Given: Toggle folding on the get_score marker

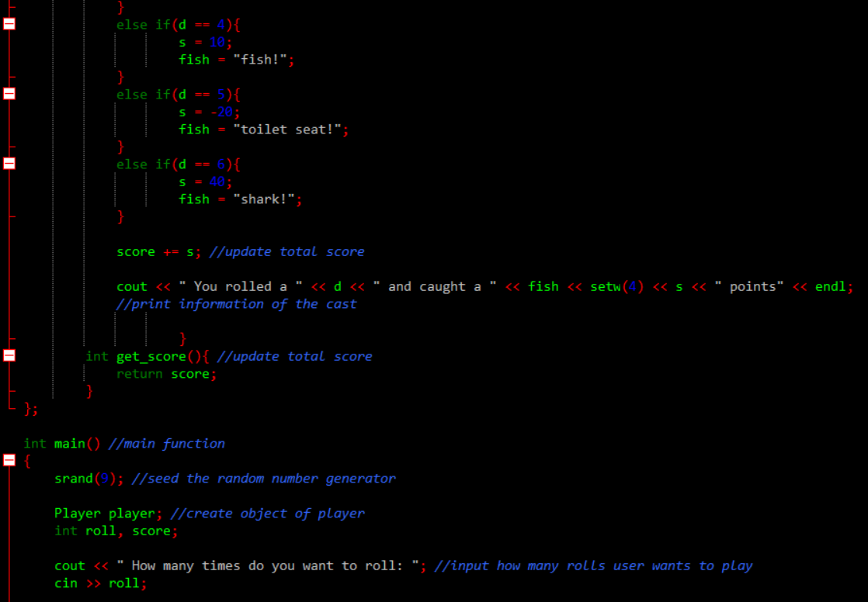Looking at the screenshot, I should [9, 355].
